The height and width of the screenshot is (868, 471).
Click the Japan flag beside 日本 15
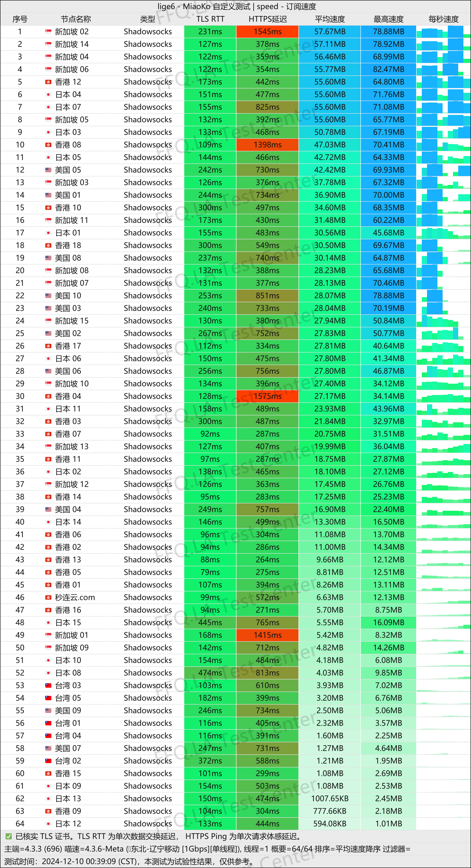click(48, 623)
